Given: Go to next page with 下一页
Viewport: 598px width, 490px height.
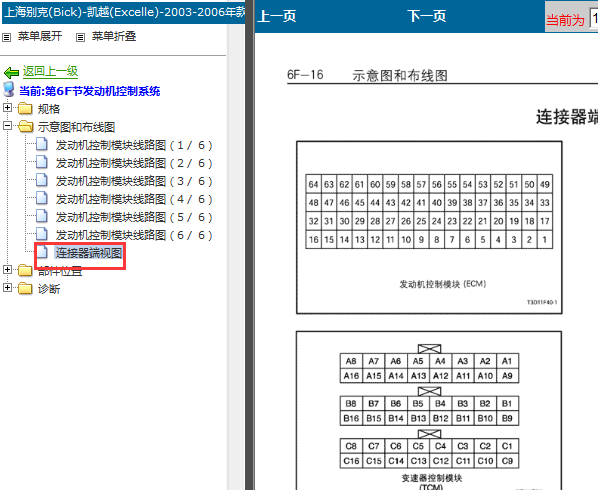Looking at the screenshot, I should (x=426, y=16).
